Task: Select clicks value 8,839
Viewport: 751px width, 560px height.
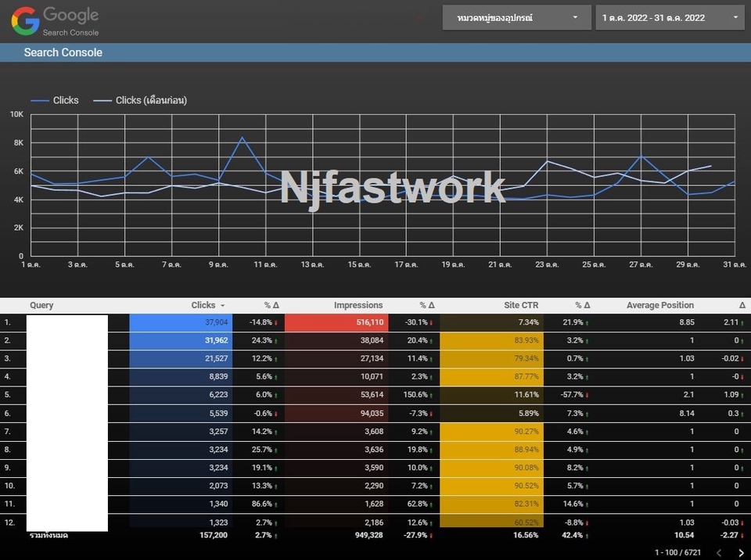Action: coord(218,376)
